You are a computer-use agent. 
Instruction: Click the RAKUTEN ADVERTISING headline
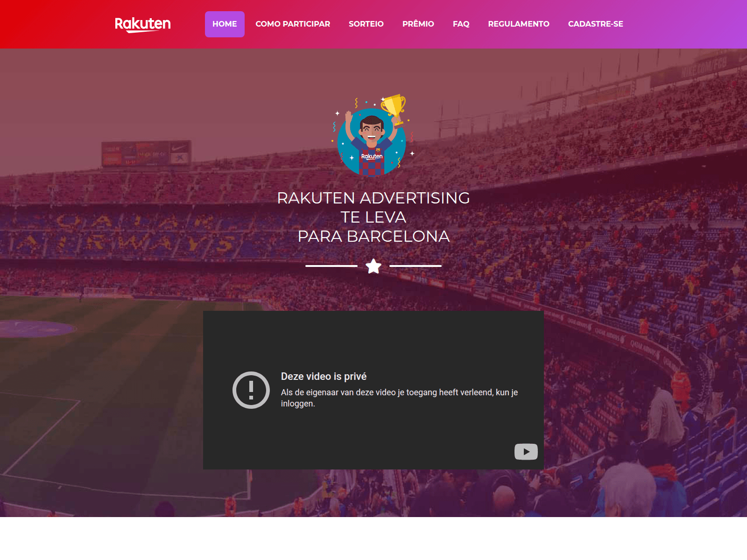pos(373,198)
